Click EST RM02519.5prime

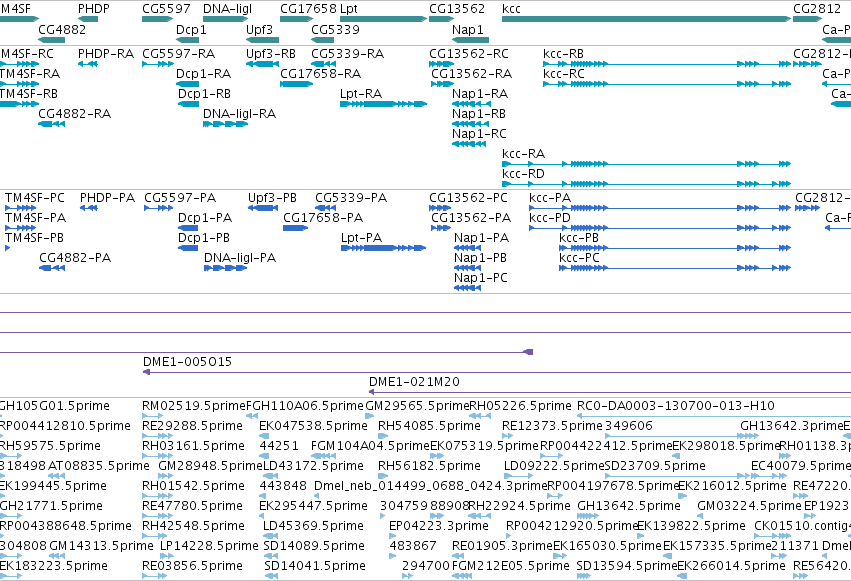point(153,416)
